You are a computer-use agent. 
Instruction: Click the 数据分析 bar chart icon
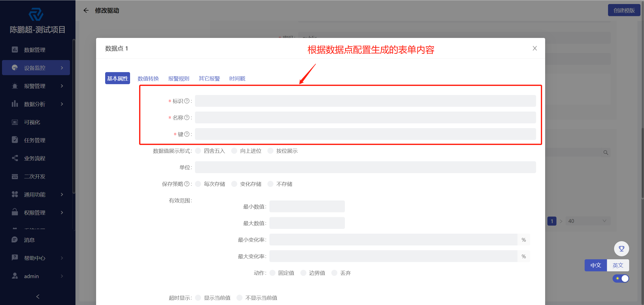click(x=15, y=104)
